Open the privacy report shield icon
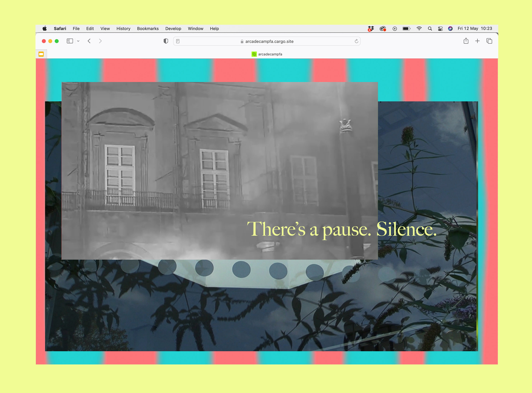The height and width of the screenshot is (393, 532). pyautogui.click(x=166, y=41)
